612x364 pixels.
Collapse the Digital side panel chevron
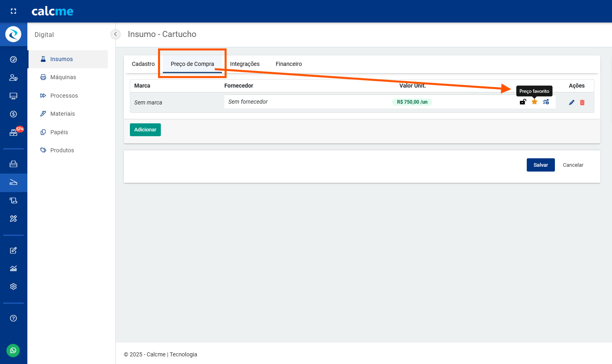[x=115, y=34]
